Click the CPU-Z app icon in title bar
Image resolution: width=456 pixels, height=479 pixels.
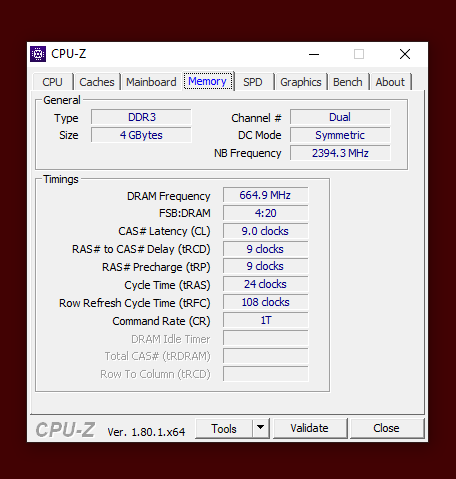38,54
